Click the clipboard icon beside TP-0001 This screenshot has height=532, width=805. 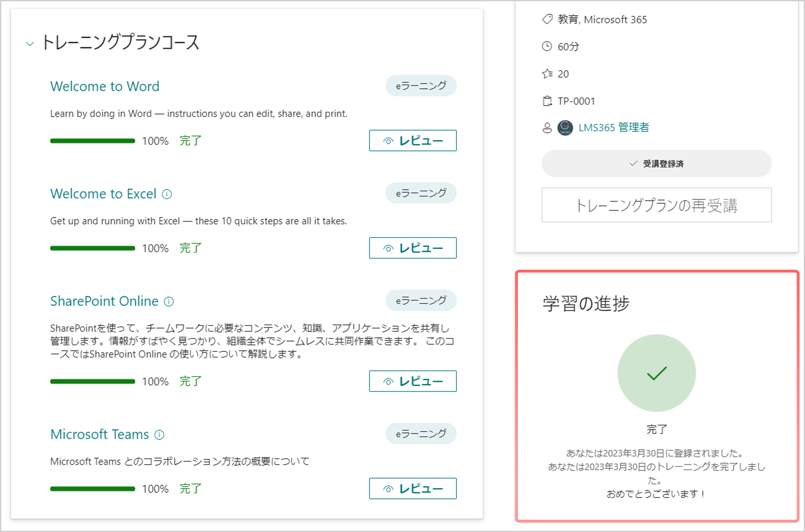click(x=547, y=101)
